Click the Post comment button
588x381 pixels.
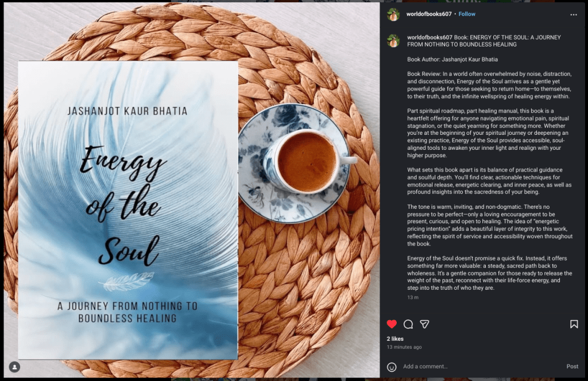click(x=572, y=367)
